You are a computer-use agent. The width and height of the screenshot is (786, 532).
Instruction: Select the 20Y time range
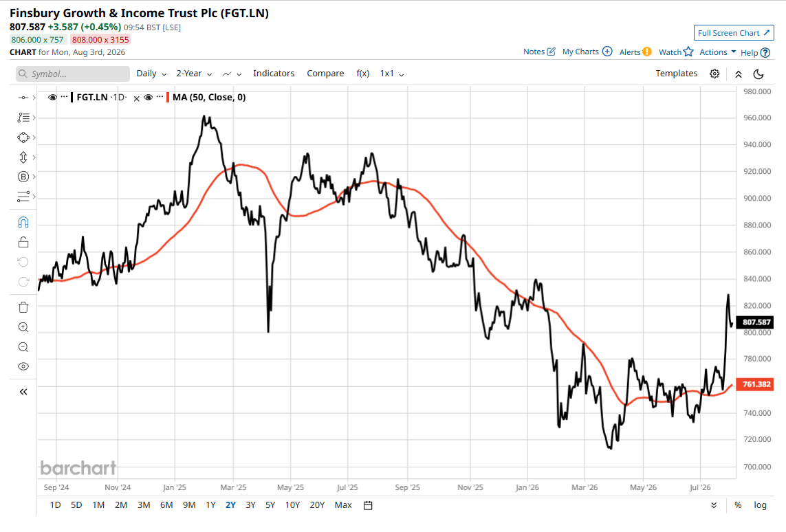pos(317,505)
